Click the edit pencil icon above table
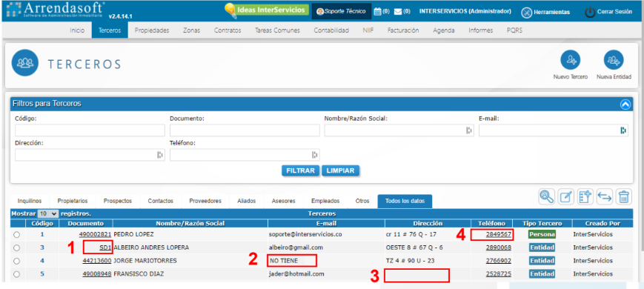 pyautogui.click(x=566, y=196)
